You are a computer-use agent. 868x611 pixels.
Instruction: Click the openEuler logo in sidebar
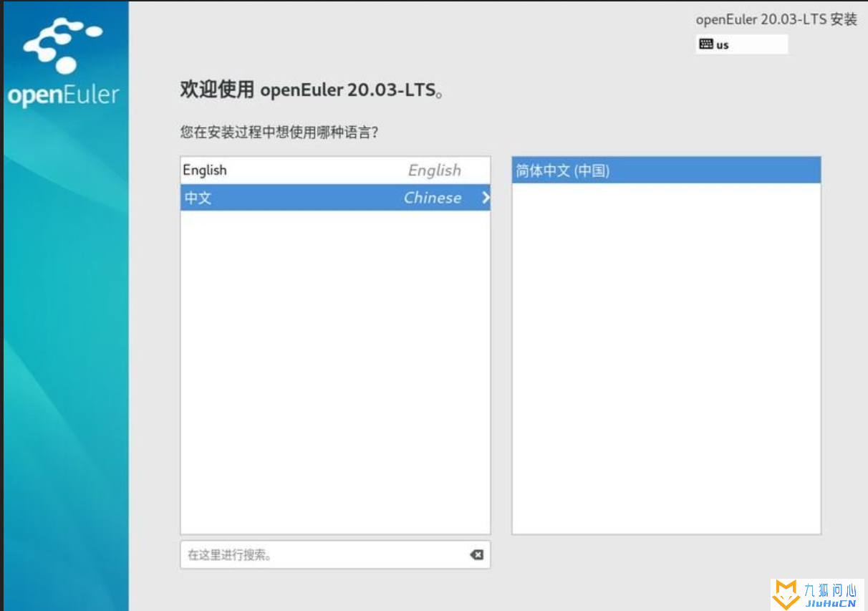pyautogui.click(x=64, y=63)
